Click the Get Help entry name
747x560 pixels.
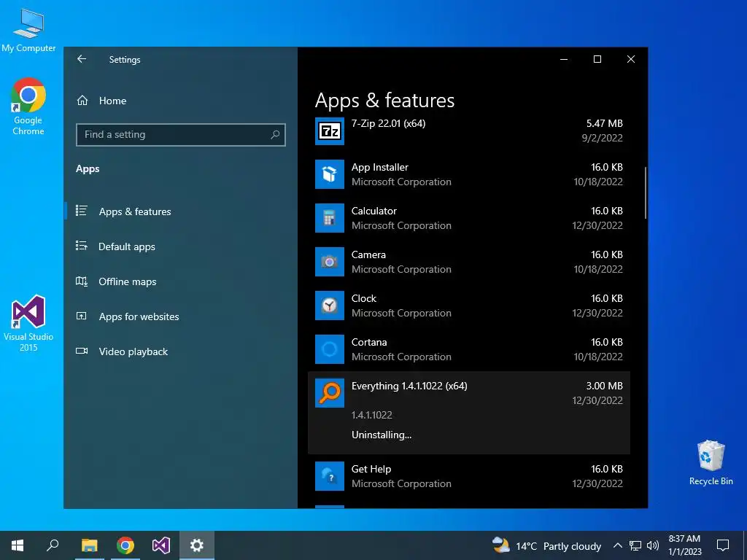(x=371, y=469)
